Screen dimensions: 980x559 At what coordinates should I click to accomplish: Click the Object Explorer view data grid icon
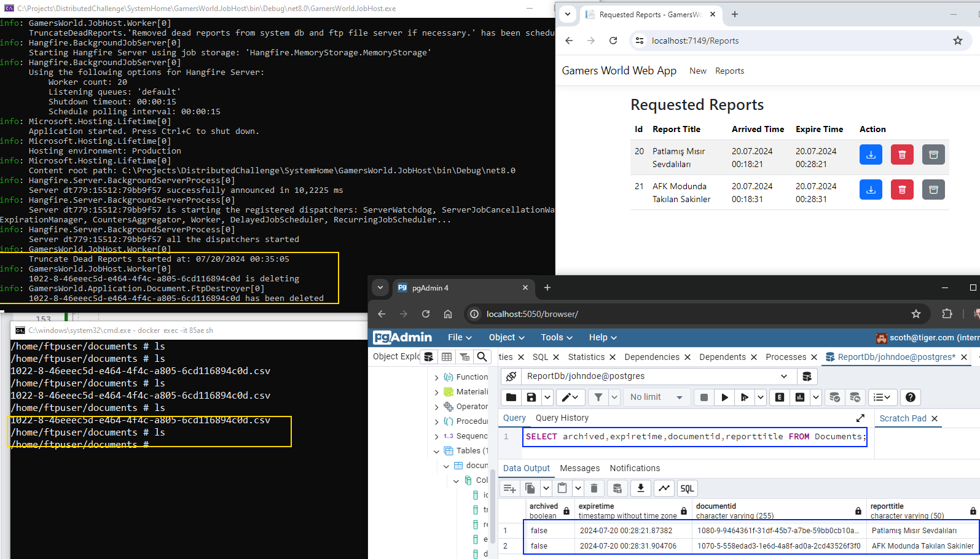click(x=447, y=356)
